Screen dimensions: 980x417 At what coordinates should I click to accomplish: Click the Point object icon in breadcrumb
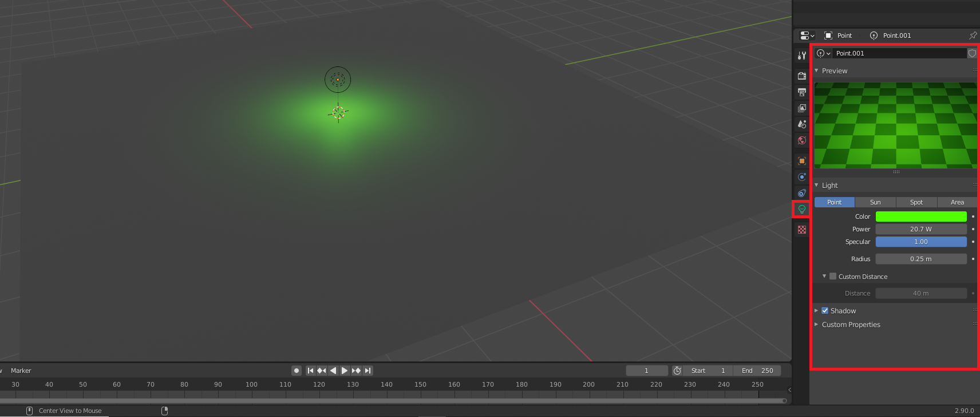(828, 36)
